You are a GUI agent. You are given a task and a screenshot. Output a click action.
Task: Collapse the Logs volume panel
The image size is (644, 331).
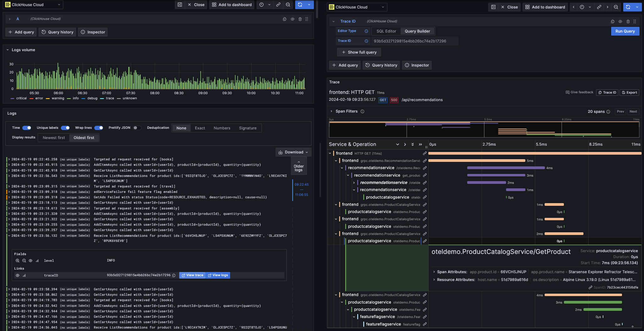(x=8, y=50)
